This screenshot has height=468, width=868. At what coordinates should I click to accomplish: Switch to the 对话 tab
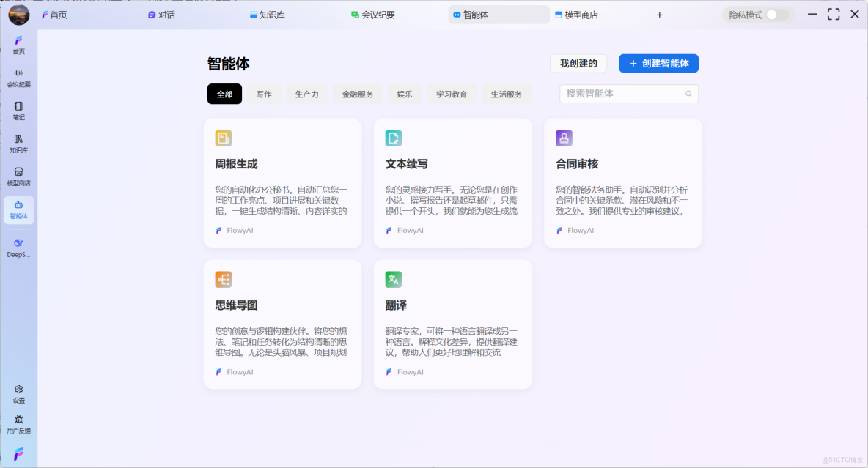[x=163, y=14]
